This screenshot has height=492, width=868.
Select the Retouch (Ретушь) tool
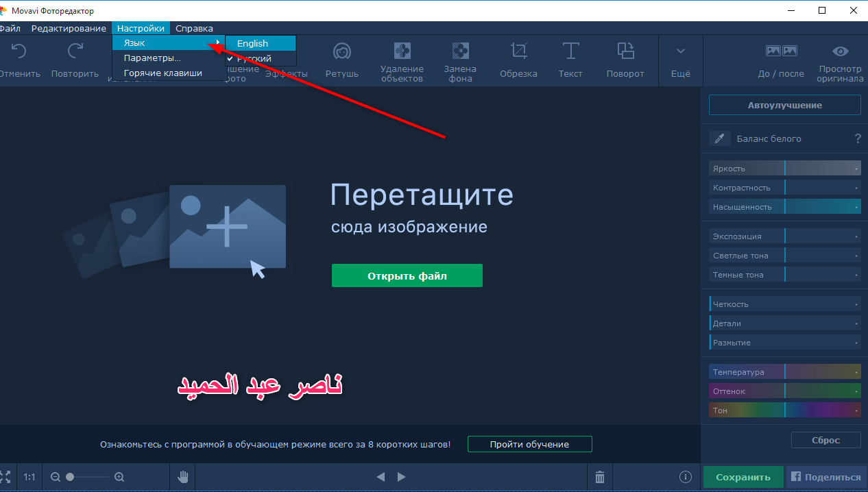[341, 60]
